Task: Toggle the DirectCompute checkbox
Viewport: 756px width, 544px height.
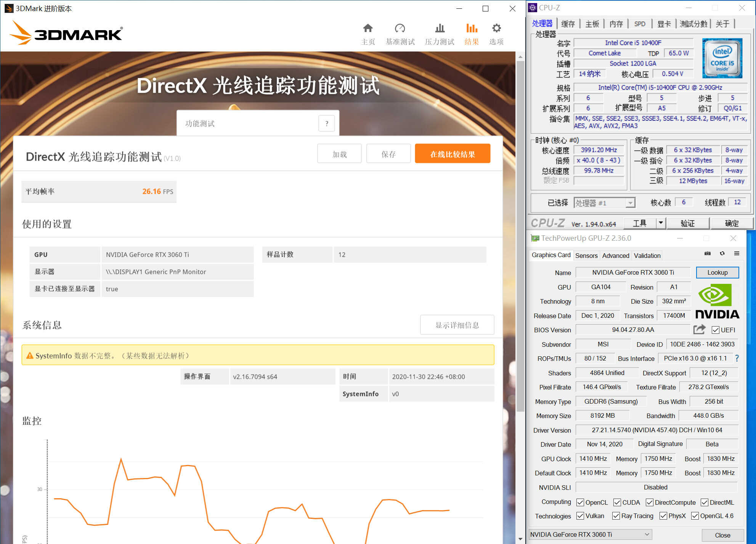Action: 650,502
